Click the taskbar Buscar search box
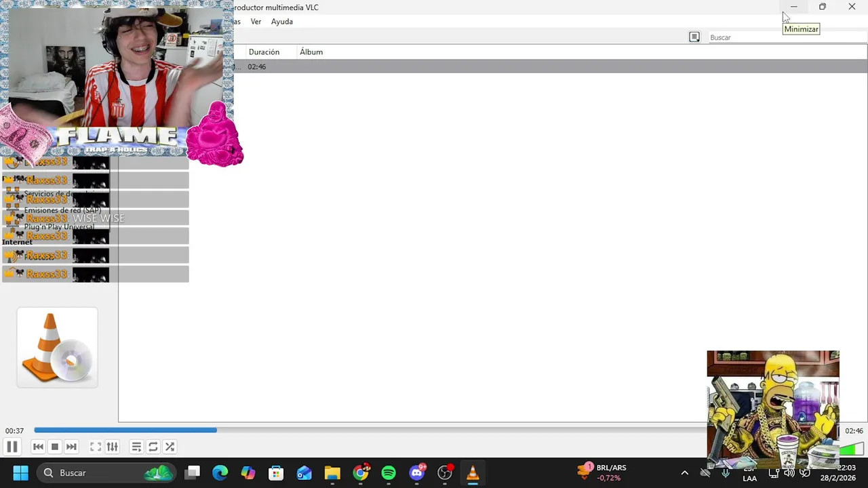The height and width of the screenshot is (488, 868). pos(105,473)
